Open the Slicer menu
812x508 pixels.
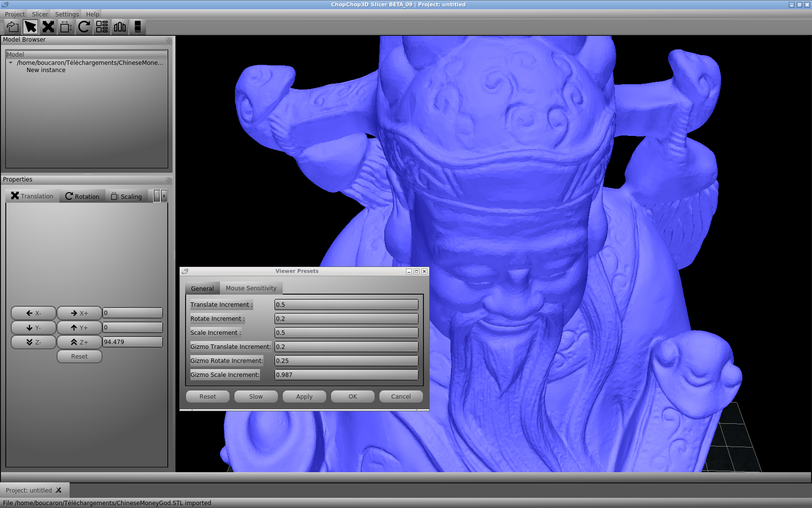[x=40, y=14]
